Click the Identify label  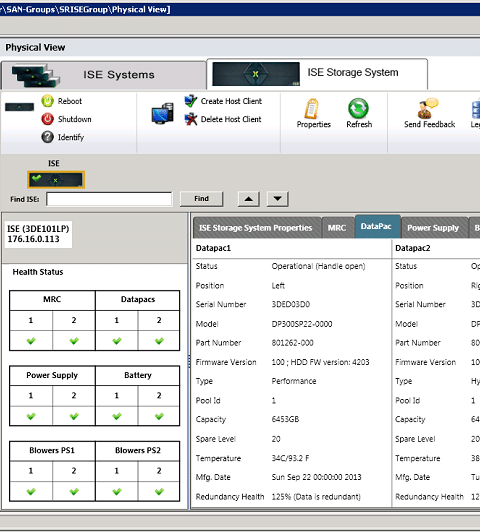pyautogui.click(x=71, y=137)
